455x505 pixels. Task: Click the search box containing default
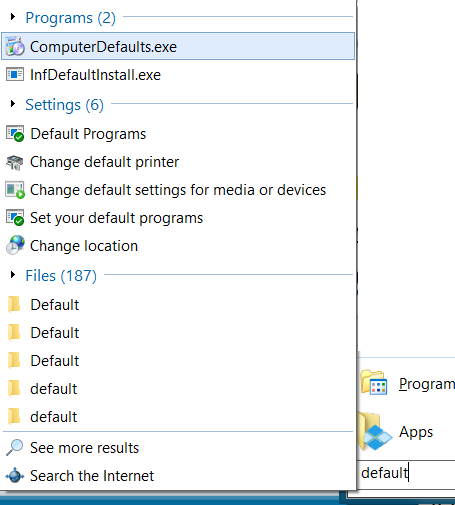point(407,473)
